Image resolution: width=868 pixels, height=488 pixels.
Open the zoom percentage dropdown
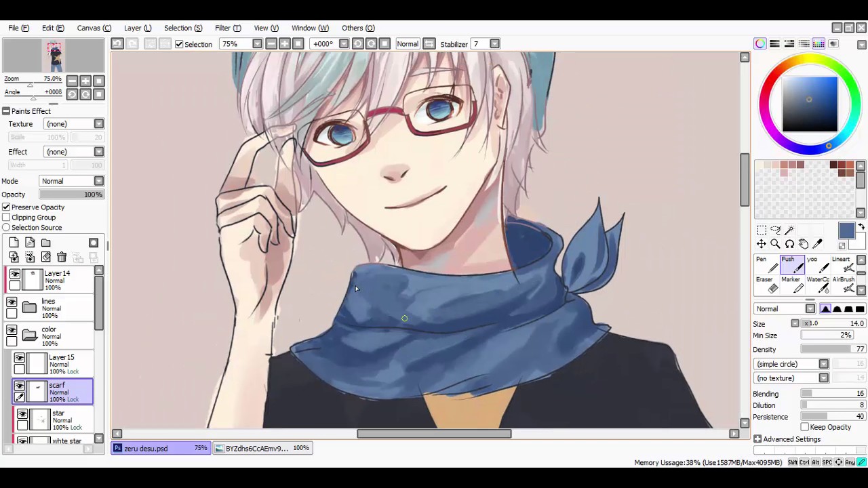point(257,44)
